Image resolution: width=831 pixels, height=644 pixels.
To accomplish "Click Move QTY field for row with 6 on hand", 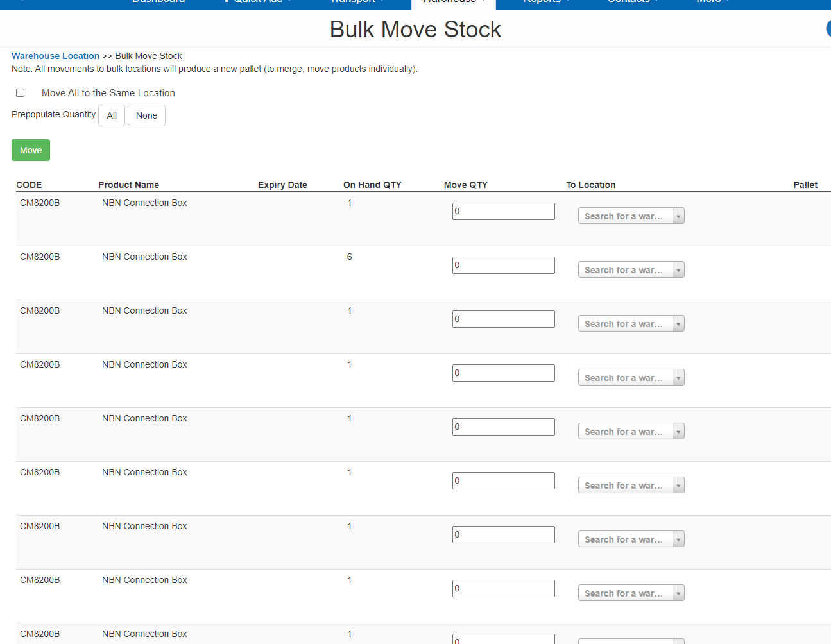I will tap(503, 265).
